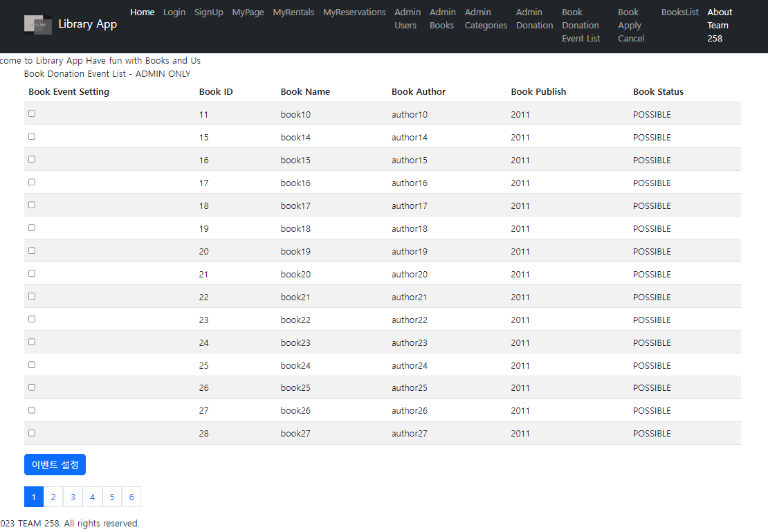
Task: Open Admin Users page
Action: pyautogui.click(x=408, y=19)
